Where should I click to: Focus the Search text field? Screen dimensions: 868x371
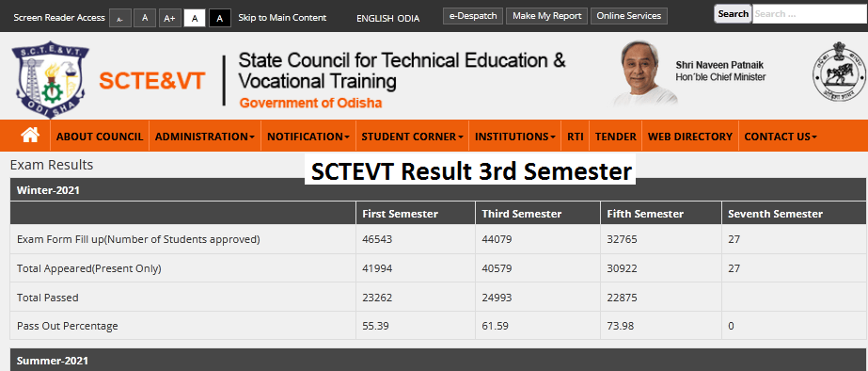(810, 14)
